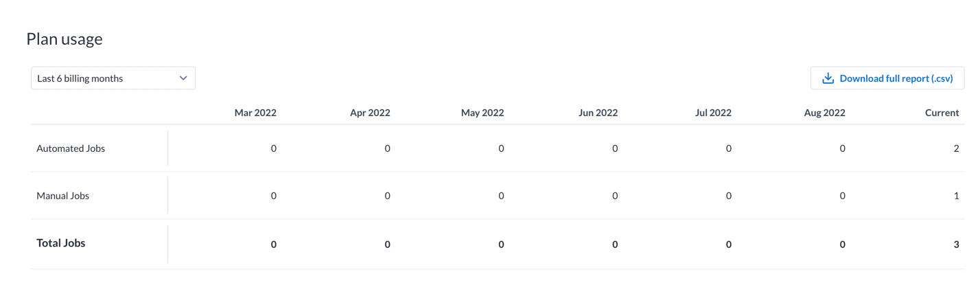The image size is (980, 283).
Task: Click Current Total Jobs value 3
Action: 957,245
